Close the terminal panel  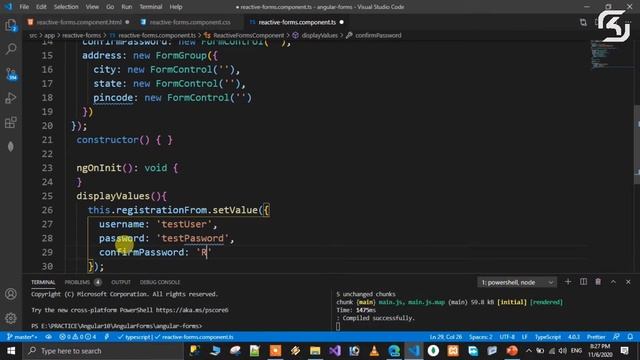click(628, 282)
